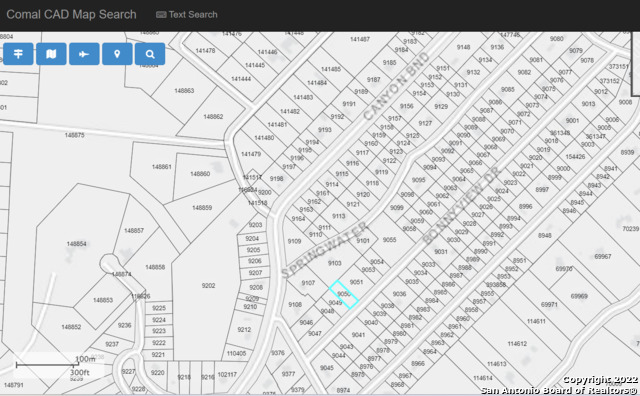Open the Text Search link
640x396 pixels.
187,15
